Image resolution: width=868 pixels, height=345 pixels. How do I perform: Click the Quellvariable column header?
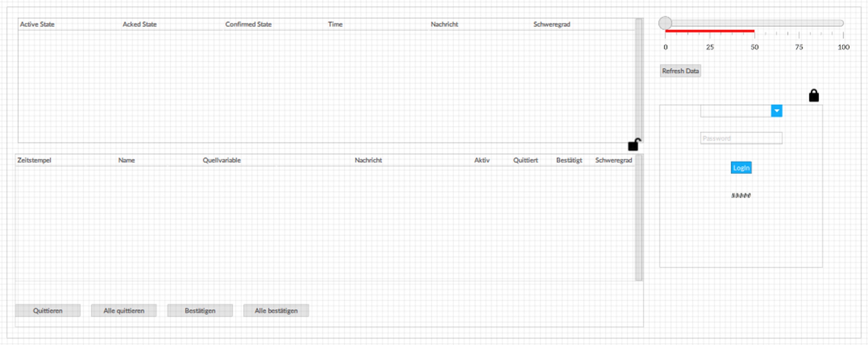point(222,160)
